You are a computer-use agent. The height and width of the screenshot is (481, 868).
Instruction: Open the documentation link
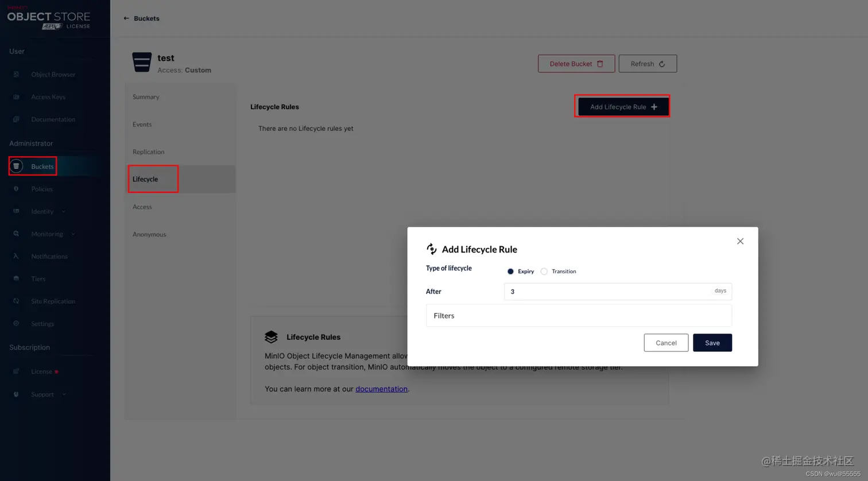[381, 389]
